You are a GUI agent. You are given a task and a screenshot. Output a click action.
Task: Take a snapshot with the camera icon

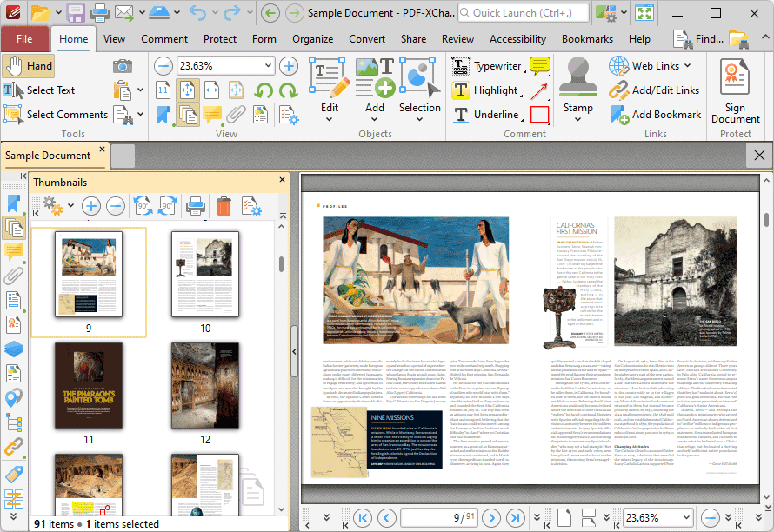click(x=123, y=66)
